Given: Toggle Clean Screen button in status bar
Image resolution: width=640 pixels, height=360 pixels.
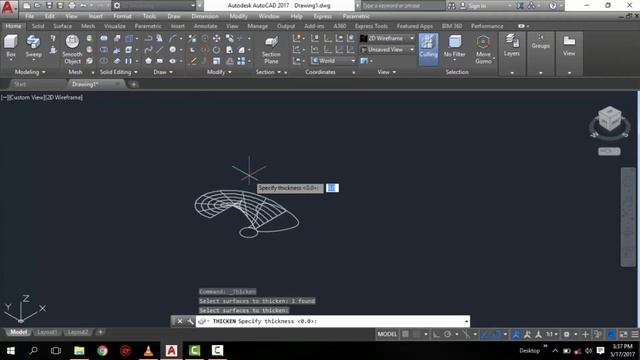Looking at the screenshot, I should [x=623, y=334].
